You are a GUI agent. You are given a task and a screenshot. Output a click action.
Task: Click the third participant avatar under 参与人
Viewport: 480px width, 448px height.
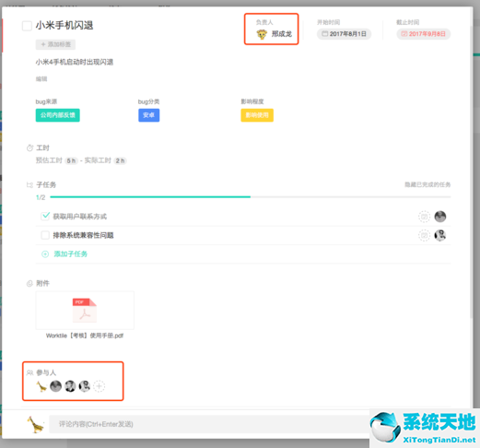(x=70, y=386)
